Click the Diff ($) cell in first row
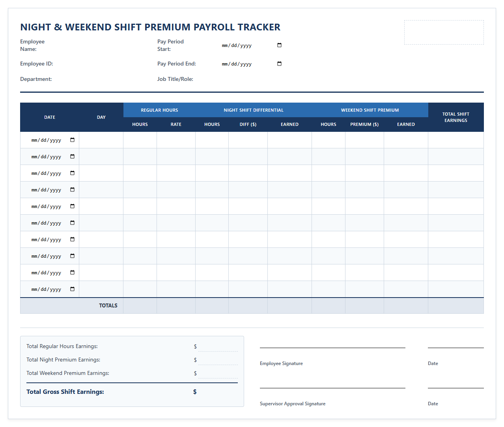The width and height of the screenshot is (504, 427). pyautogui.click(x=248, y=140)
